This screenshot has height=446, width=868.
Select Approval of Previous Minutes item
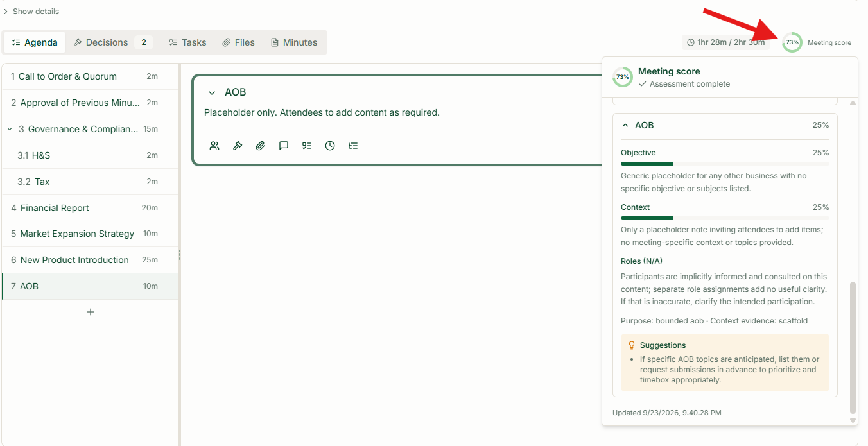tap(91, 103)
